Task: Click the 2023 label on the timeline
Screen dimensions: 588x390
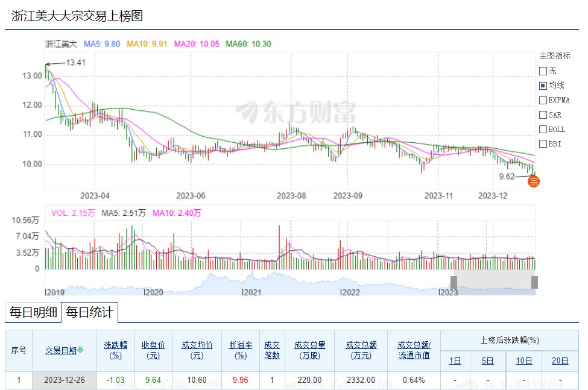Action: coord(449,292)
